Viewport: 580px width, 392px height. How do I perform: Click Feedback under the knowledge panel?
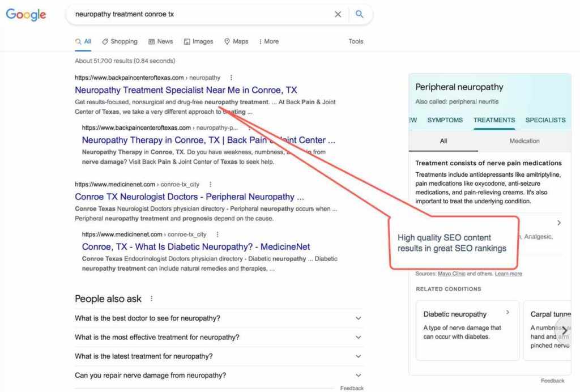tap(552, 381)
